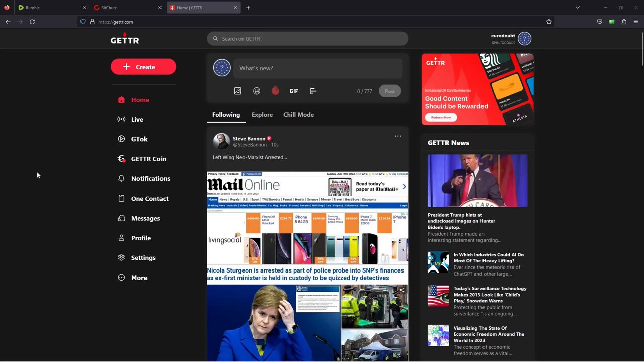Click Nicola Sturgeon arrested headline
The image size is (644, 362).
[305, 274]
